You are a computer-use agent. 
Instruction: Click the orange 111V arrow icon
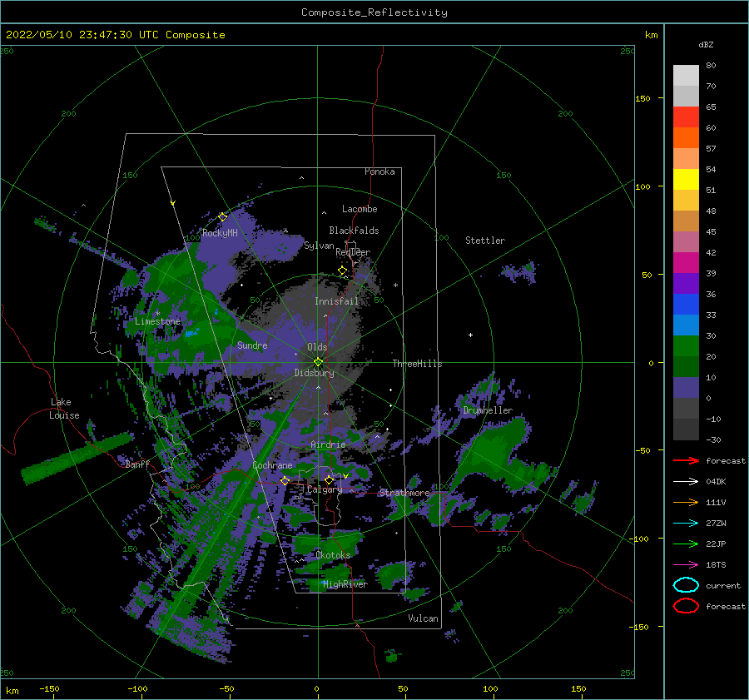686,502
